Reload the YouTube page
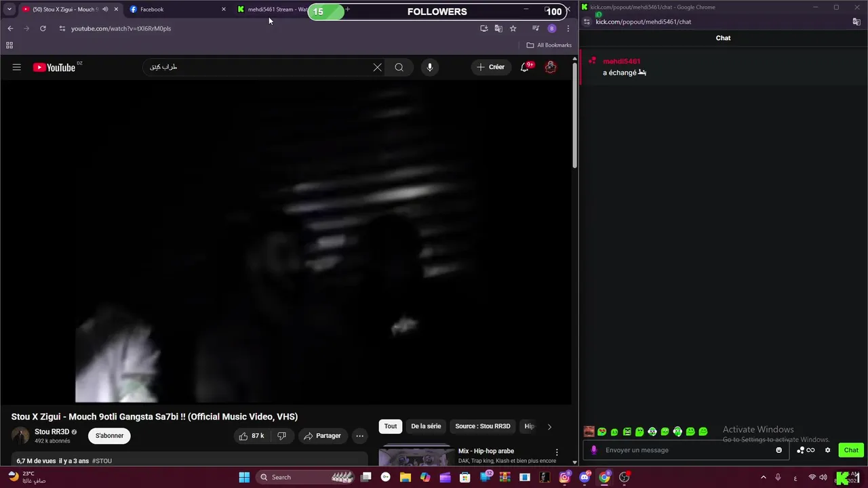This screenshot has width=868, height=488. pyautogui.click(x=43, y=28)
